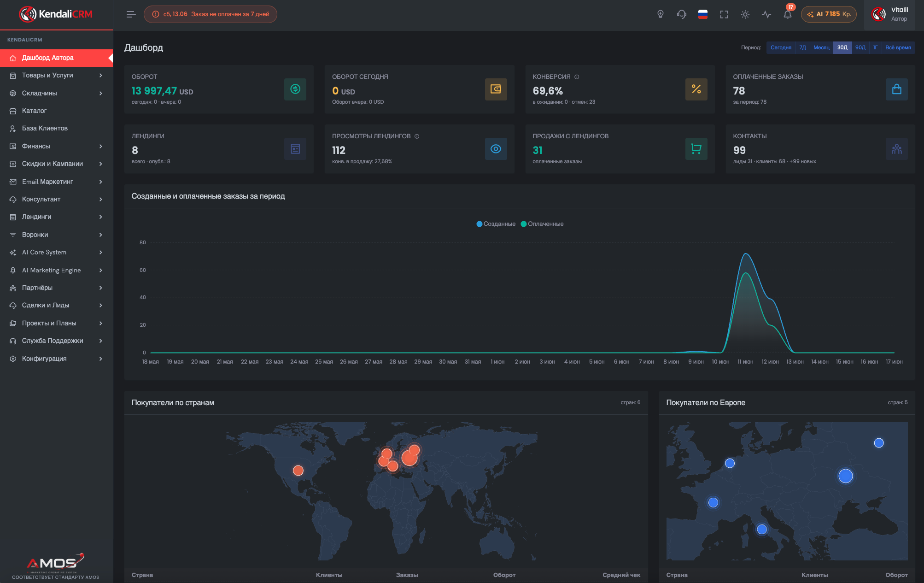Toggle the Оплаченные chart series
The width and height of the screenshot is (924, 583).
pyautogui.click(x=542, y=224)
